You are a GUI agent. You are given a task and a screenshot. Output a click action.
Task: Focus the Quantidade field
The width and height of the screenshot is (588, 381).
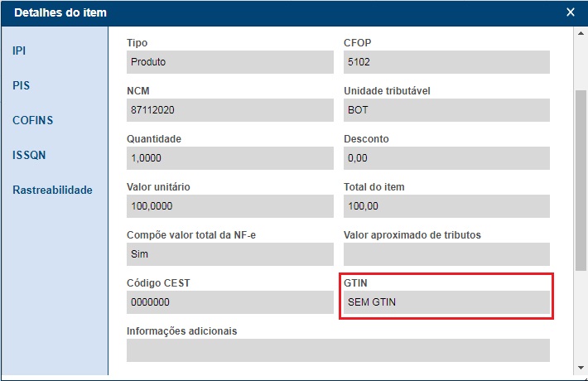[229, 158]
